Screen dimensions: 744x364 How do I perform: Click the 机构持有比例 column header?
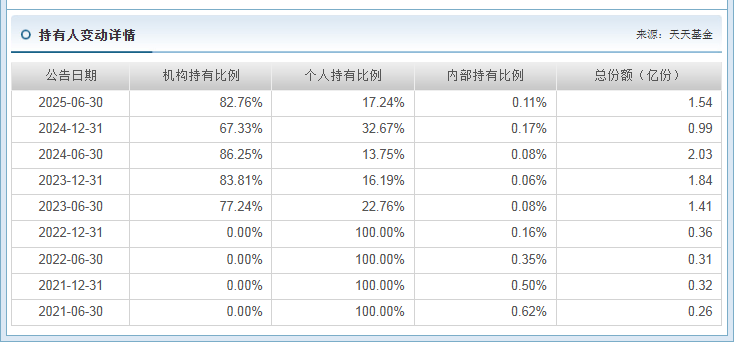[201, 75]
